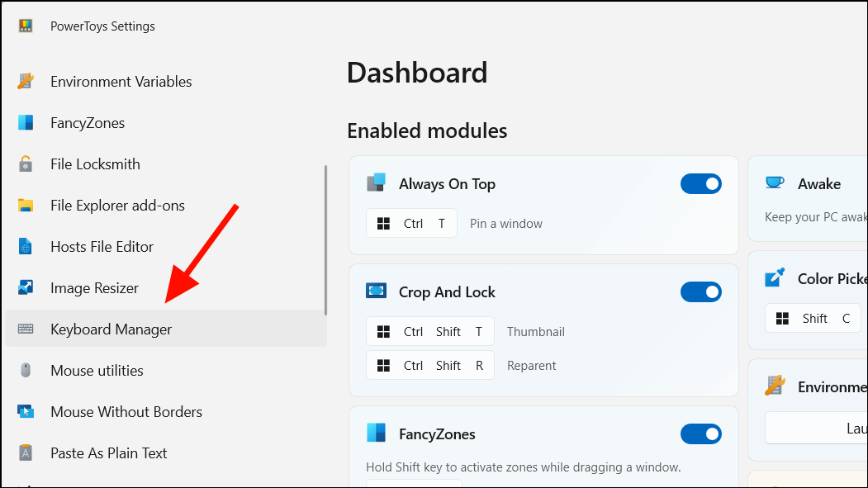Click the Image Resizer icon
The width and height of the screenshot is (868, 488).
[26, 287]
